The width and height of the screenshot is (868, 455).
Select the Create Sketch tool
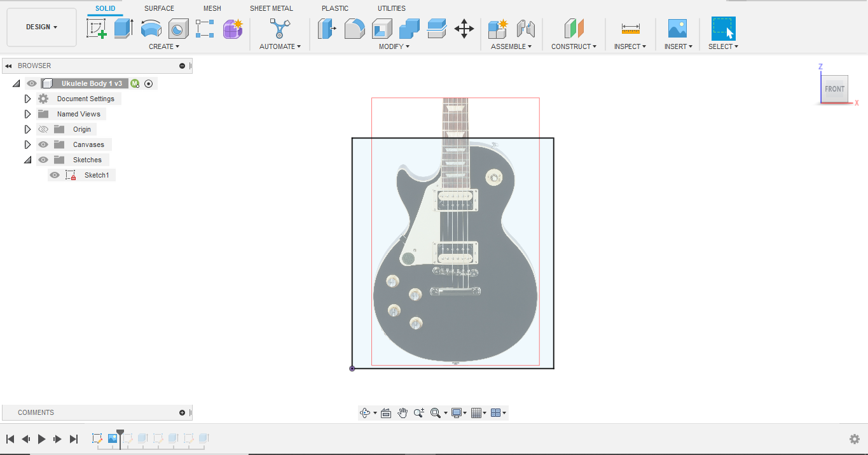point(97,29)
